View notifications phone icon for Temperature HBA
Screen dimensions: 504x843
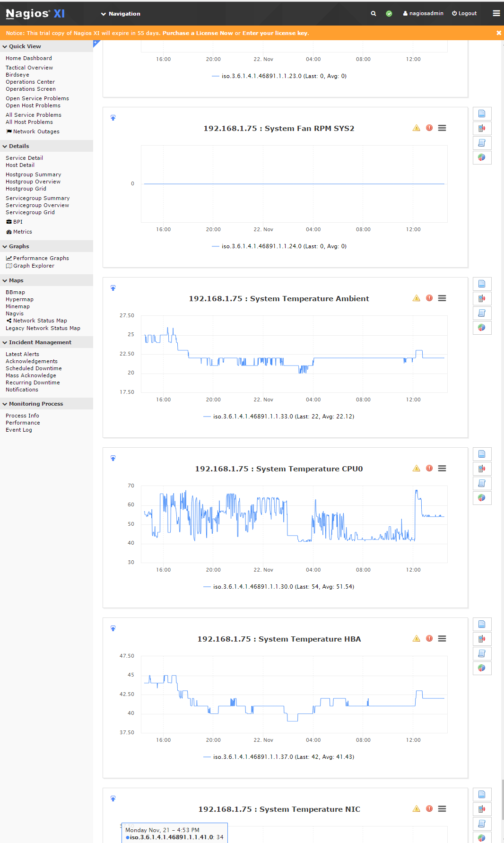click(482, 639)
